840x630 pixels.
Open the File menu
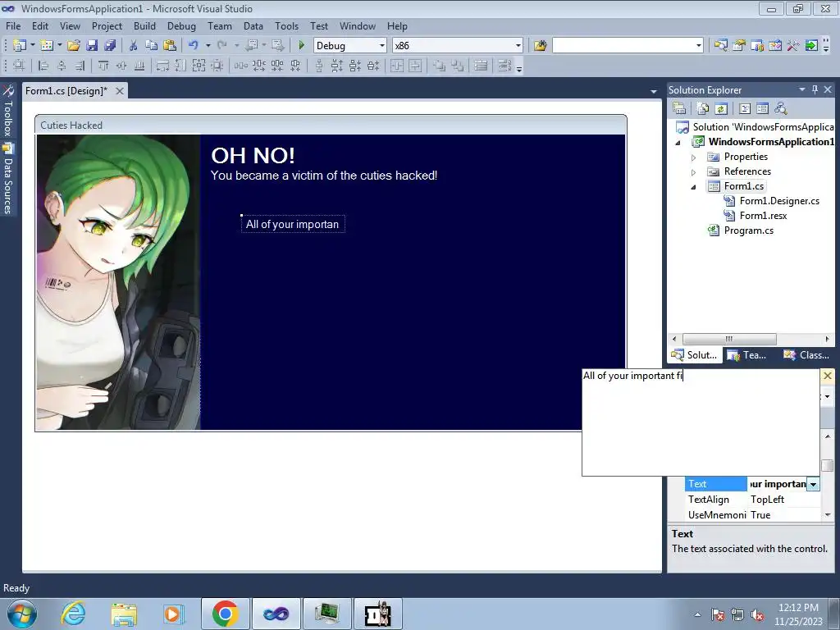13,25
